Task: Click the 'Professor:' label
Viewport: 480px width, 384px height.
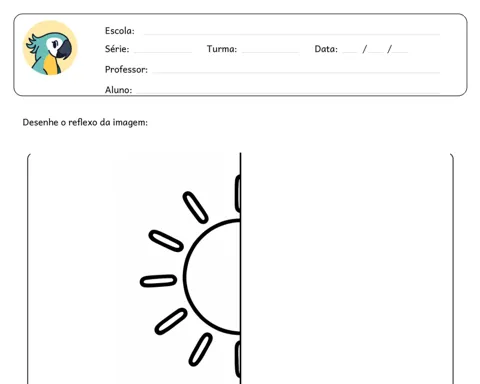Action: click(126, 69)
